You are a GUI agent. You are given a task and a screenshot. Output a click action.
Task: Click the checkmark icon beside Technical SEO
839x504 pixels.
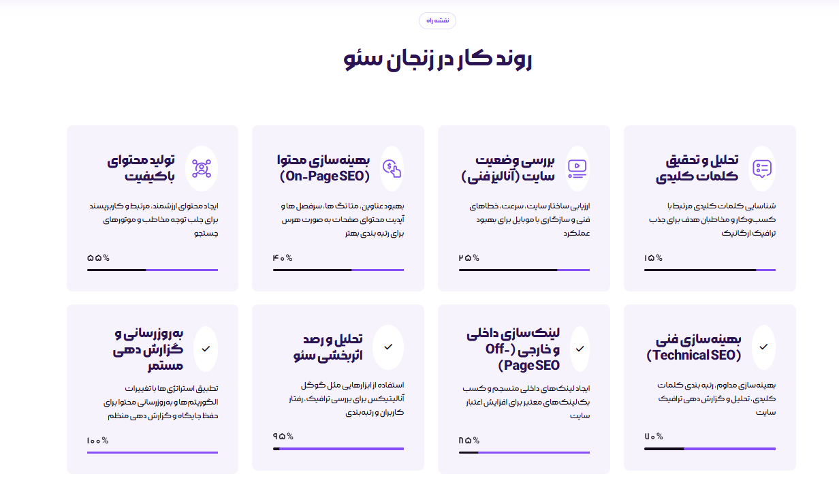(x=763, y=347)
